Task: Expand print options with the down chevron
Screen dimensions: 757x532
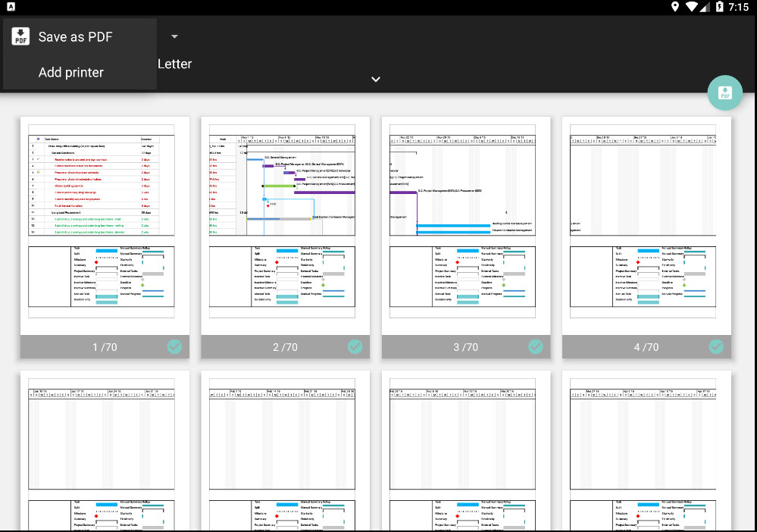Action: point(376,79)
